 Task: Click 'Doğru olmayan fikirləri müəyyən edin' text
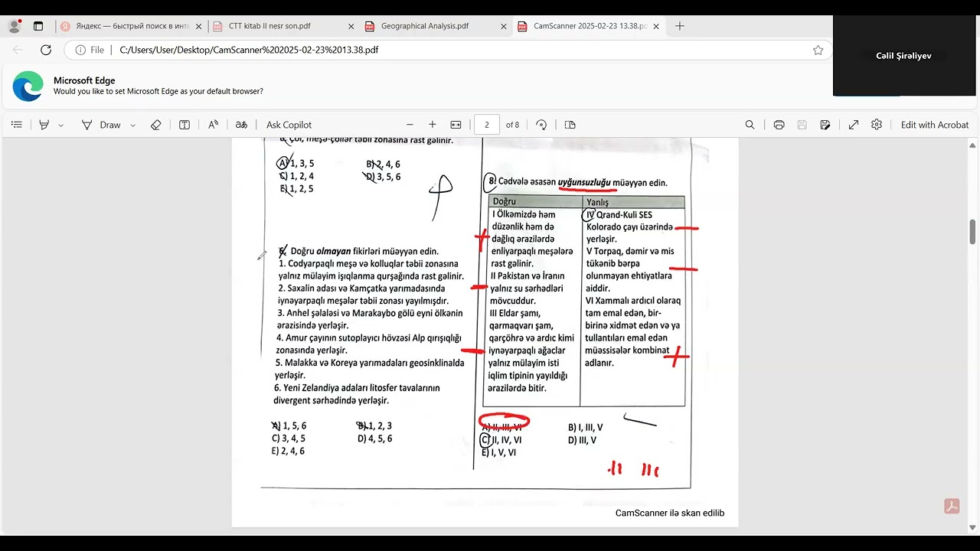[x=364, y=251]
